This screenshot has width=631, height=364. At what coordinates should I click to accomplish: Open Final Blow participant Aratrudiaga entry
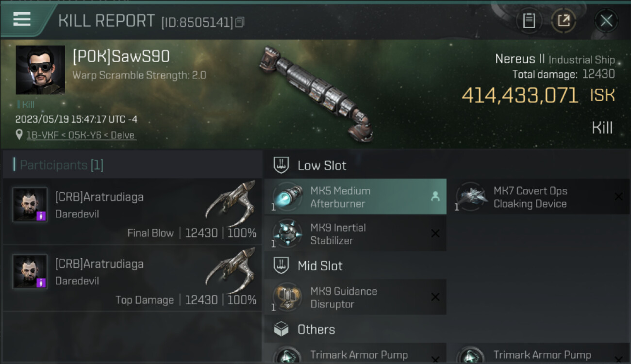pos(132,211)
